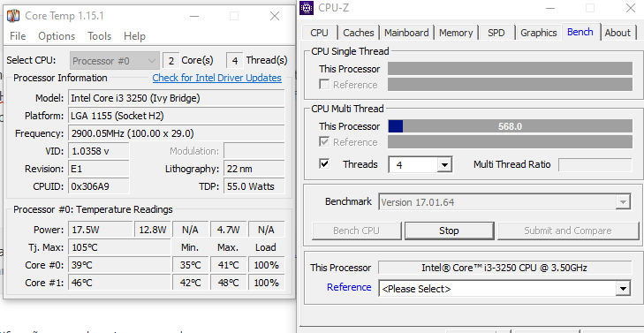Minimize the Core Temp window

pyautogui.click(x=194, y=16)
